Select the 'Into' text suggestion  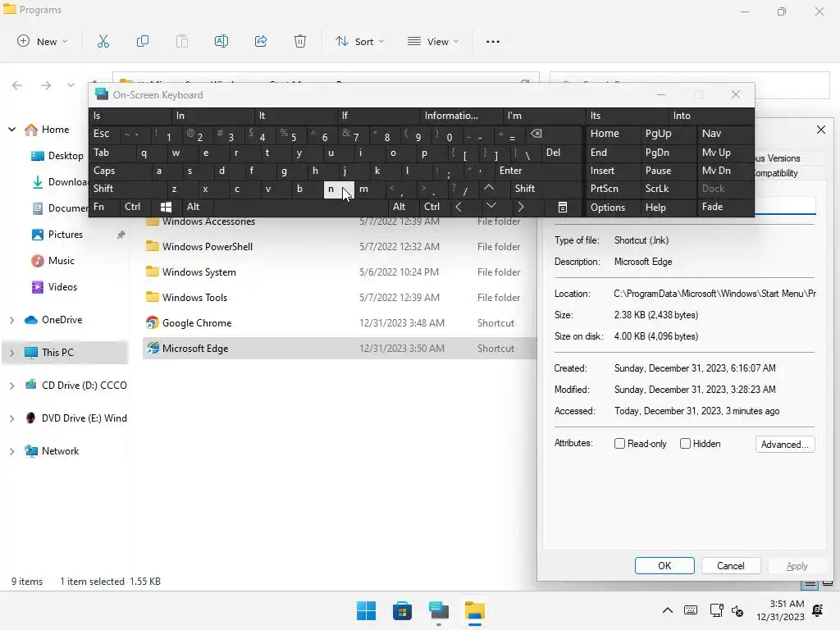713,116
